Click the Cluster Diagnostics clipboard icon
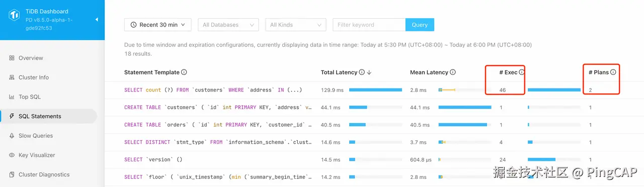 tap(12, 174)
